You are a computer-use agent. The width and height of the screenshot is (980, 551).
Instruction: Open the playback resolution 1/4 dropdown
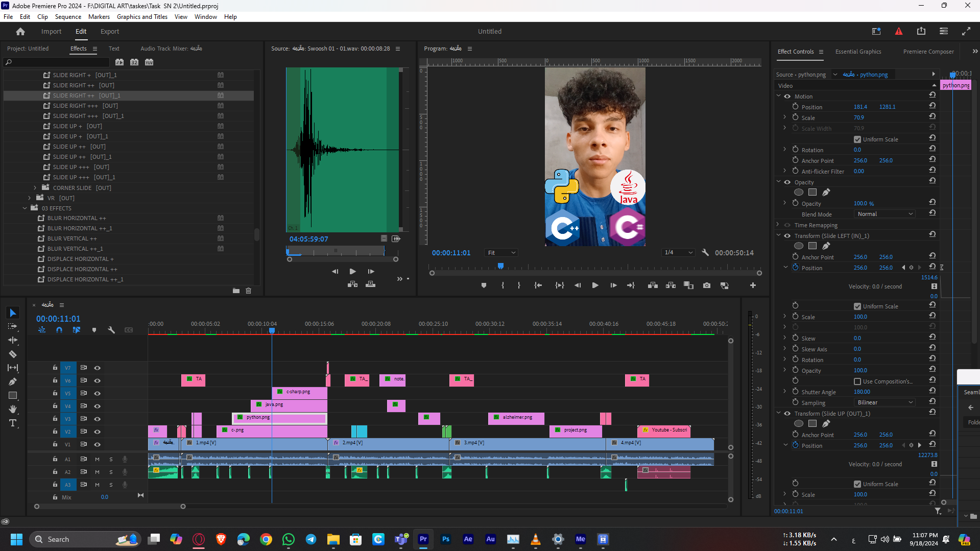(x=679, y=253)
